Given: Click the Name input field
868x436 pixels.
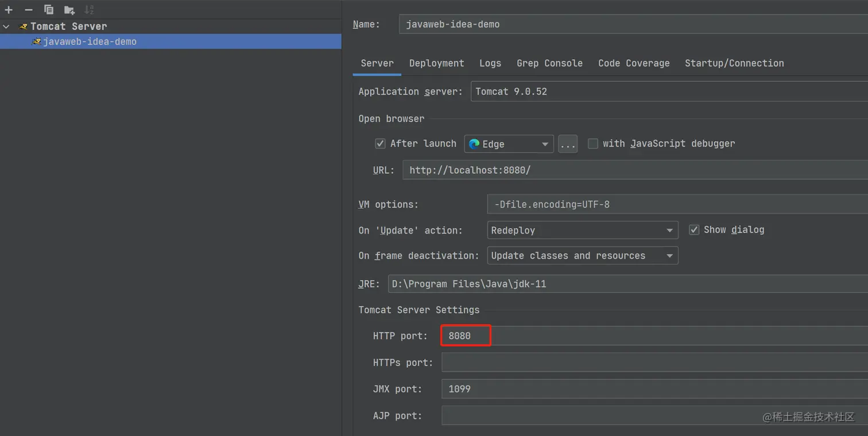Looking at the screenshot, I should point(633,24).
